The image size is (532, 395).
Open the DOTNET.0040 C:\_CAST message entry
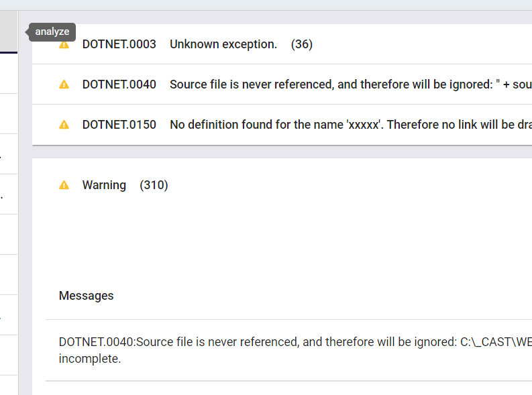point(288,350)
